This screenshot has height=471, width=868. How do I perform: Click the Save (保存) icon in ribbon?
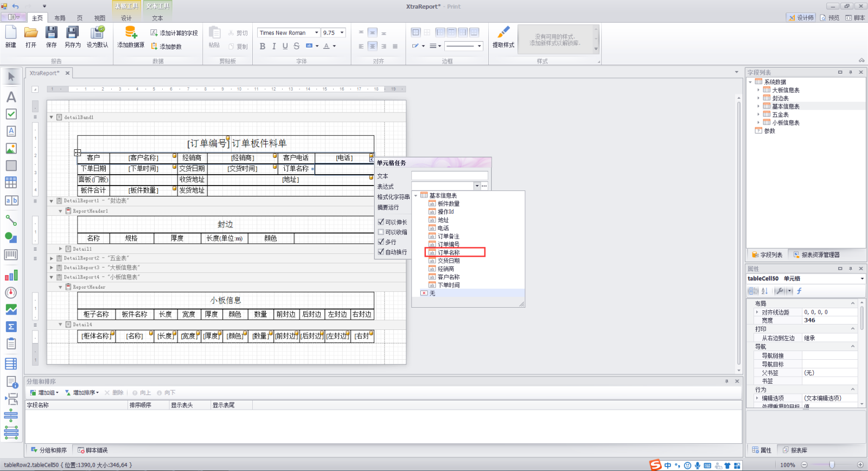[x=51, y=34]
